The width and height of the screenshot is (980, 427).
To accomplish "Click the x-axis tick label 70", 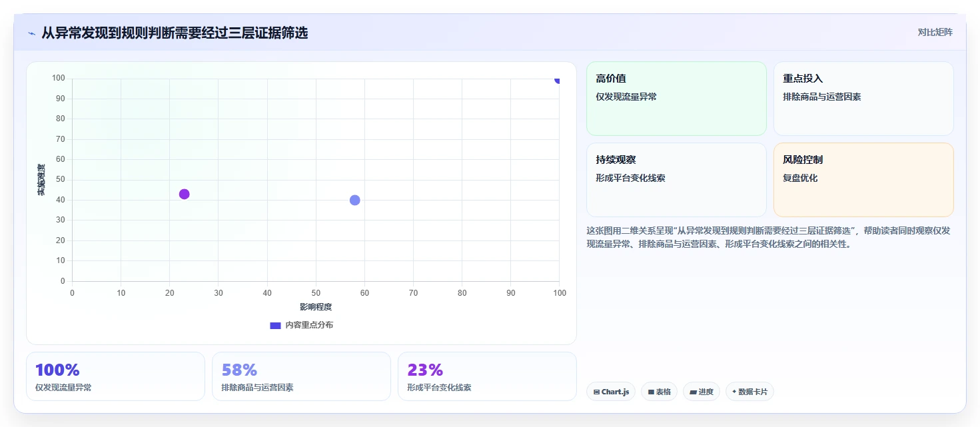I will (x=413, y=293).
